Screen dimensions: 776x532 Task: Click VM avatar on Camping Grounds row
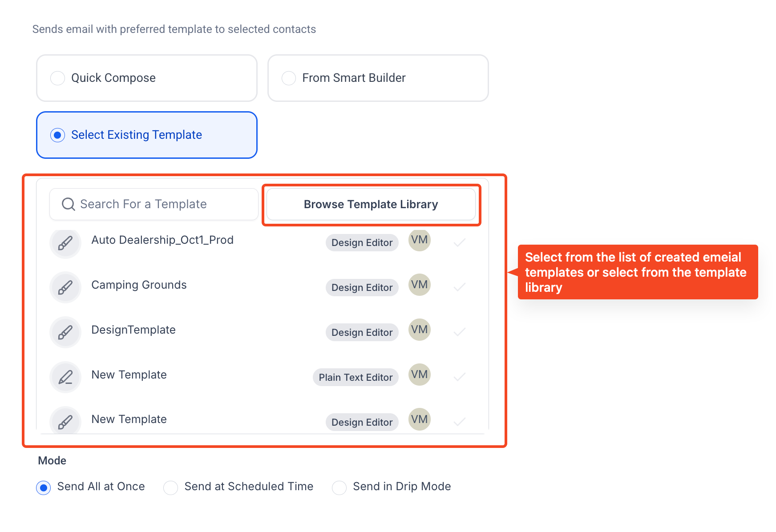pyautogui.click(x=420, y=285)
